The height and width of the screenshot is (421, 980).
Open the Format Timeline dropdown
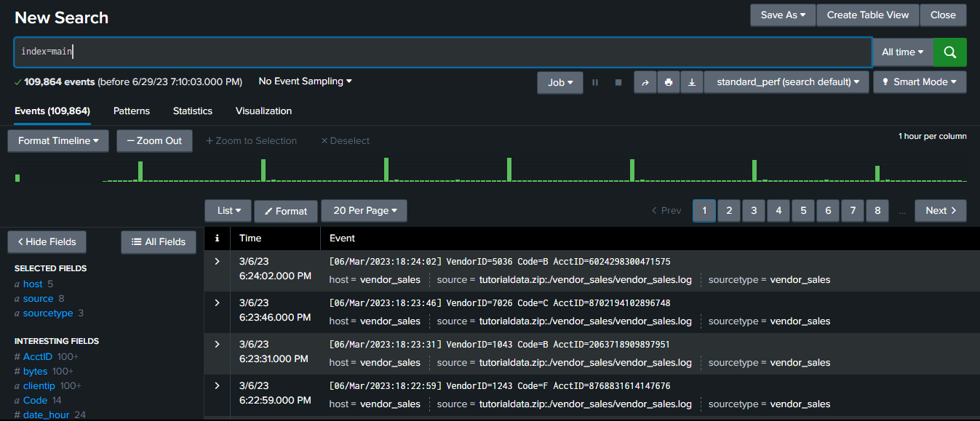click(58, 140)
